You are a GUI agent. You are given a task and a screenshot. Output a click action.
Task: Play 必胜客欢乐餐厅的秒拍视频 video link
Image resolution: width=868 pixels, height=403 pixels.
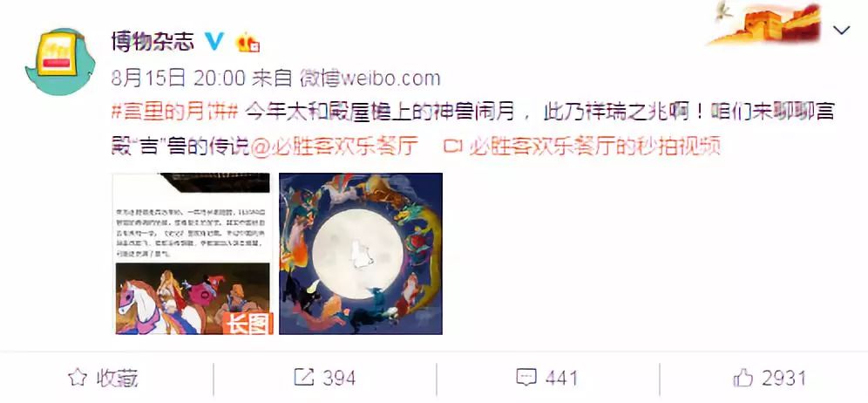click(594, 147)
